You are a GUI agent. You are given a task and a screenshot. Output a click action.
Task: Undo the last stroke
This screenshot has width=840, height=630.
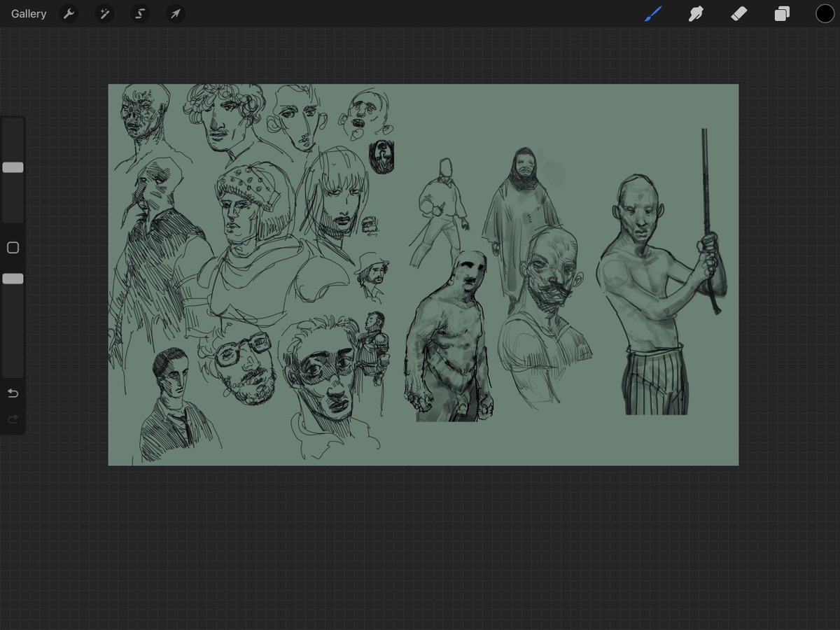[13, 393]
